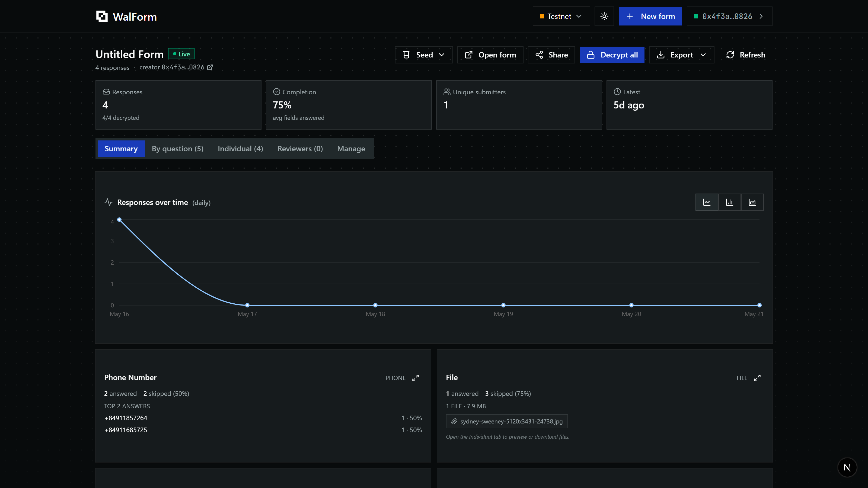Expand the Phone Number card

click(x=416, y=378)
